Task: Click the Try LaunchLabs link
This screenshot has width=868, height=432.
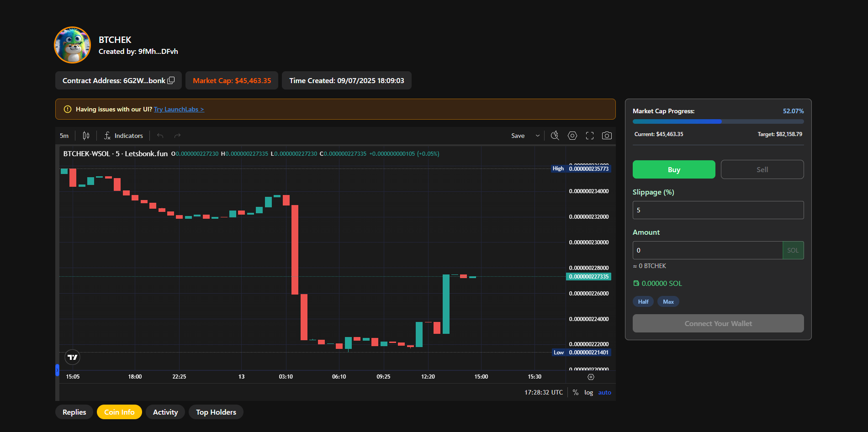Action: (179, 109)
